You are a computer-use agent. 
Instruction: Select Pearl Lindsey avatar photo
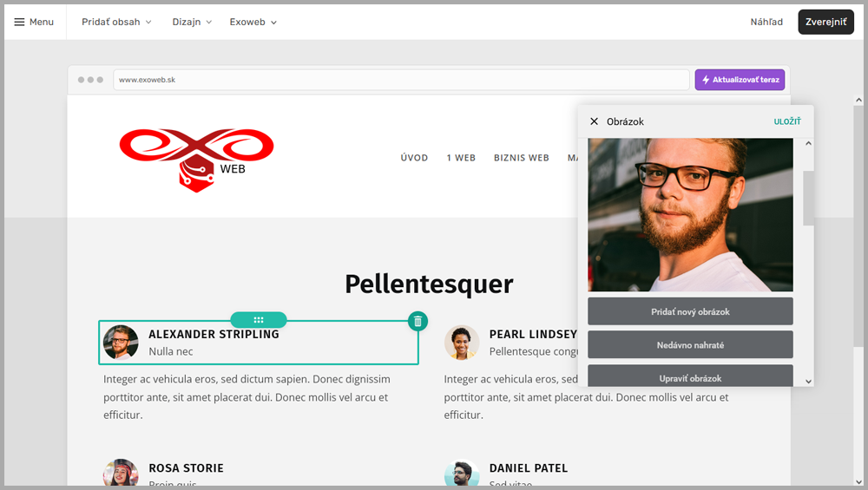pos(462,343)
